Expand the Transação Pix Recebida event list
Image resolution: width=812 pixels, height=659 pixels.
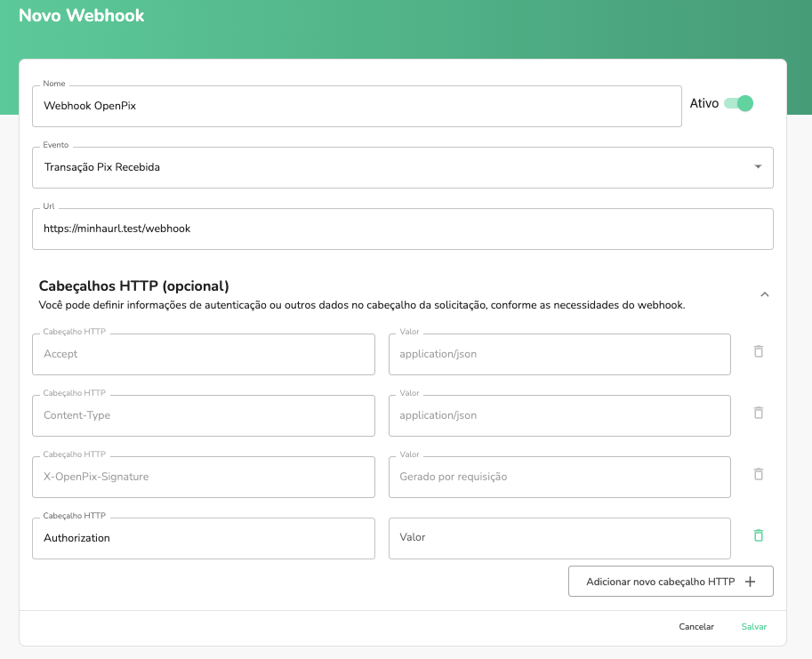pyautogui.click(x=759, y=166)
